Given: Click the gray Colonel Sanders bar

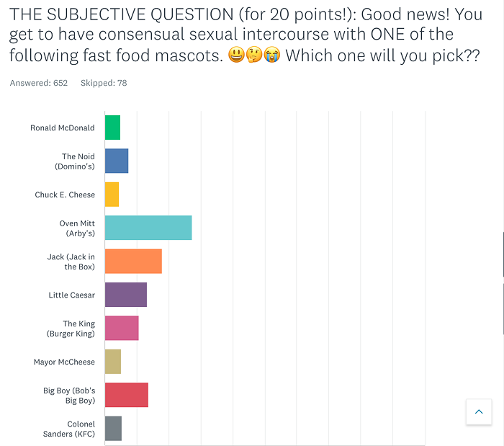Looking at the screenshot, I should pyautogui.click(x=114, y=428).
